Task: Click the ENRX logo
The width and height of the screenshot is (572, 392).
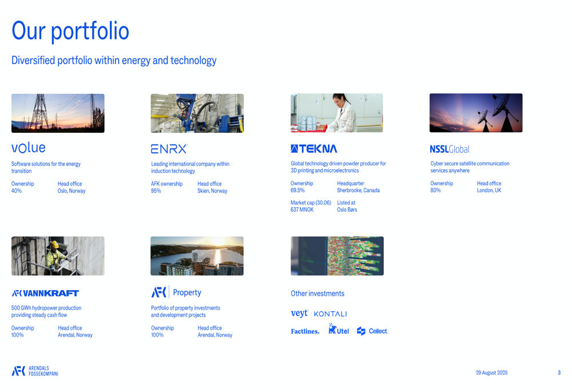Action: pyautogui.click(x=169, y=149)
